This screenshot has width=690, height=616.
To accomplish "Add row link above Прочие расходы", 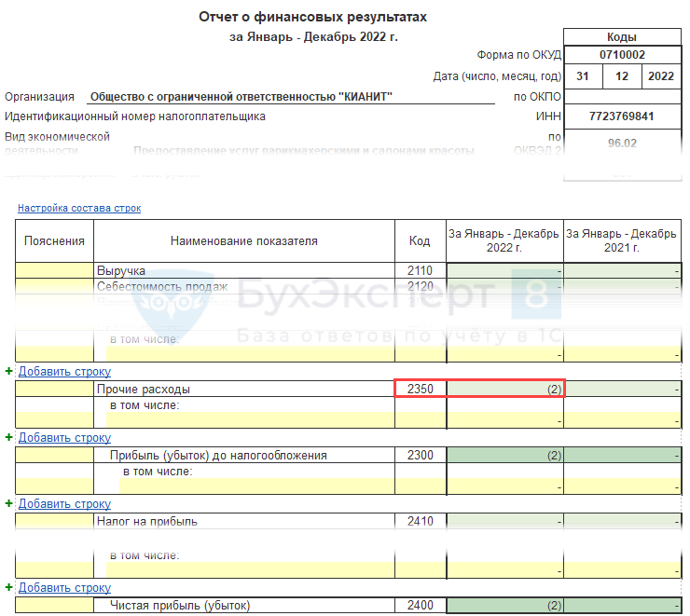I will [64, 372].
